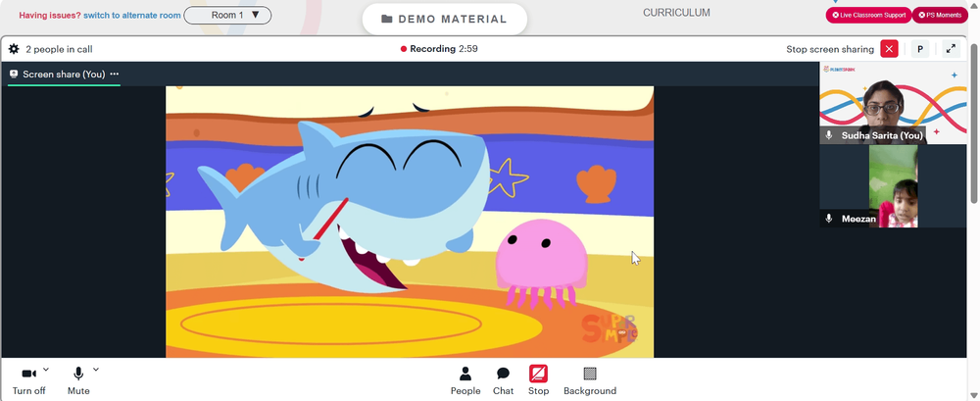Open Live Classroom Support
This screenshot has height=401, width=980.
pyautogui.click(x=868, y=15)
